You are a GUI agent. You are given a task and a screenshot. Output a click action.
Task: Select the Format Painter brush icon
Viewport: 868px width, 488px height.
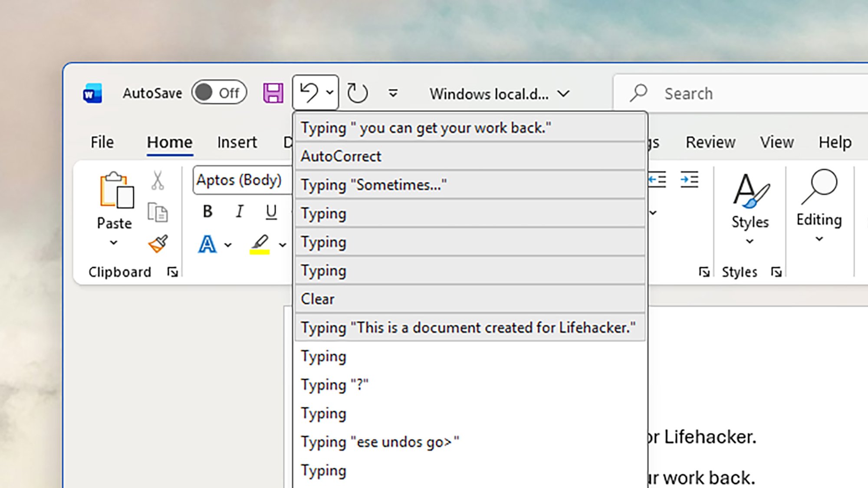(158, 244)
